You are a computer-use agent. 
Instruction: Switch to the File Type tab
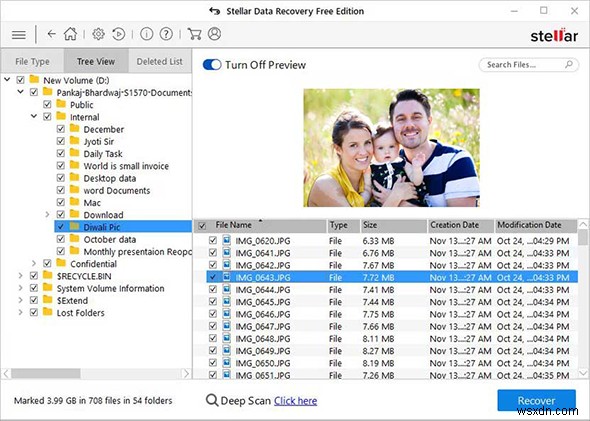click(x=32, y=61)
